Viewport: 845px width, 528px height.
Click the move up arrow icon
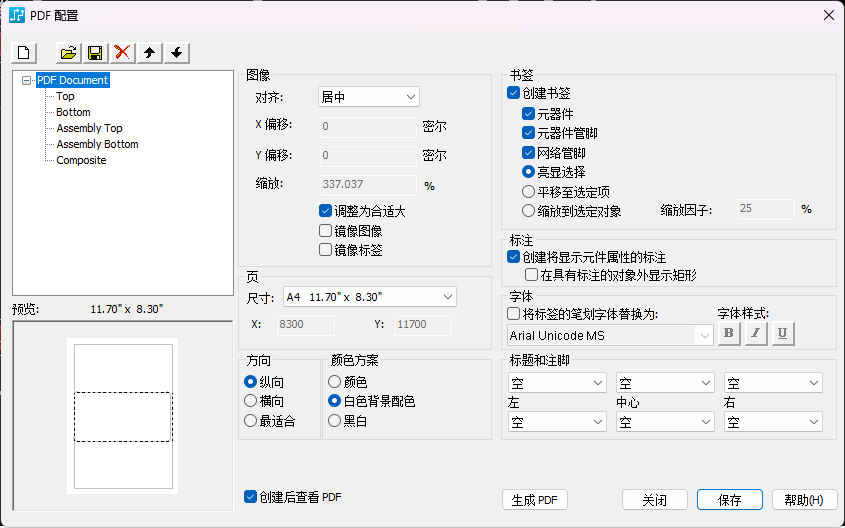[x=149, y=52]
